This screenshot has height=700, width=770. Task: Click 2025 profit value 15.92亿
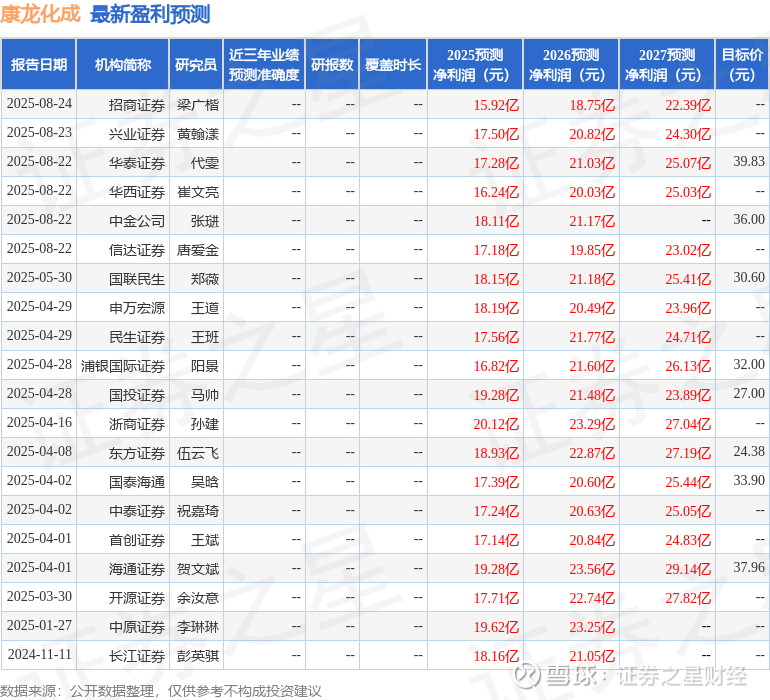(496, 105)
